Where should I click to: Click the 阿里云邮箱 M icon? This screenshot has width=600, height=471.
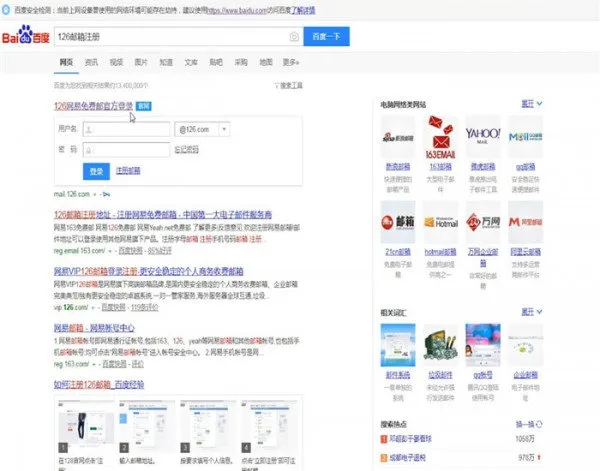click(525, 222)
